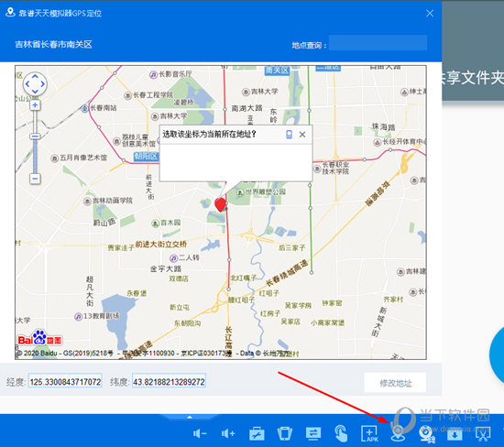Pan map up with compass arrow
The image size is (504, 447).
[x=35, y=76]
